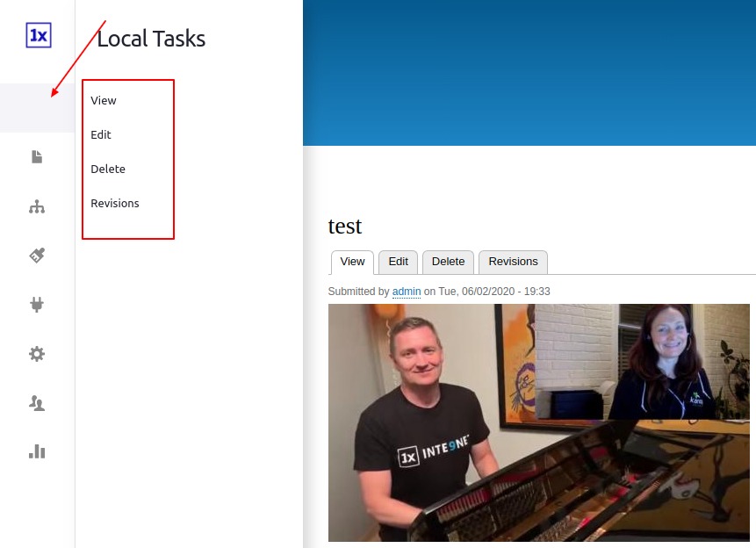Select the Structure sitemap icon
The width and height of the screenshot is (756, 548).
click(36, 206)
